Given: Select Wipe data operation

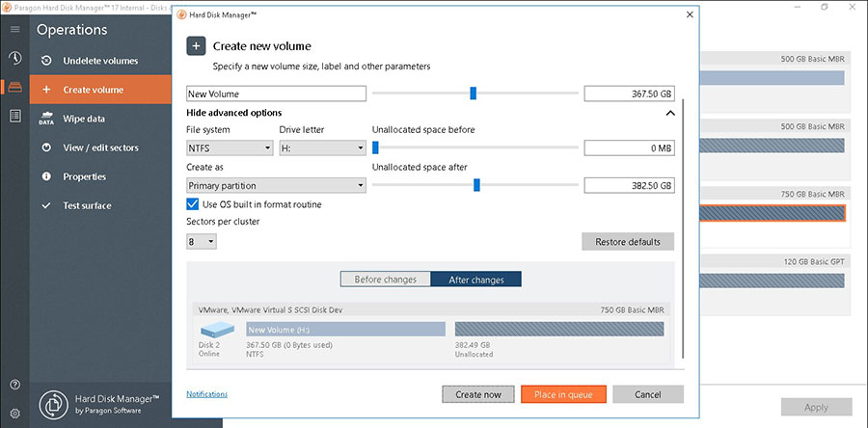Looking at the screenshot, I should click(100, 119).
